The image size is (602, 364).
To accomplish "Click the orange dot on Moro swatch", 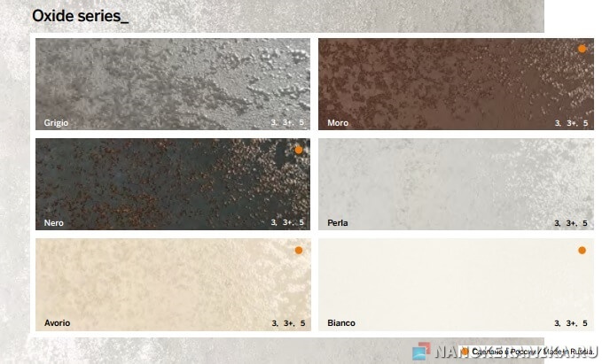I will 582,50.
